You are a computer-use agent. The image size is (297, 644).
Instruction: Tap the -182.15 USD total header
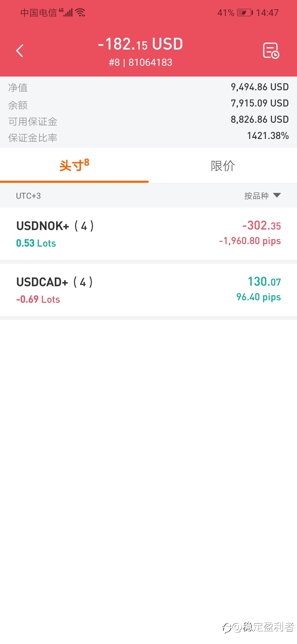coord(141,44)
